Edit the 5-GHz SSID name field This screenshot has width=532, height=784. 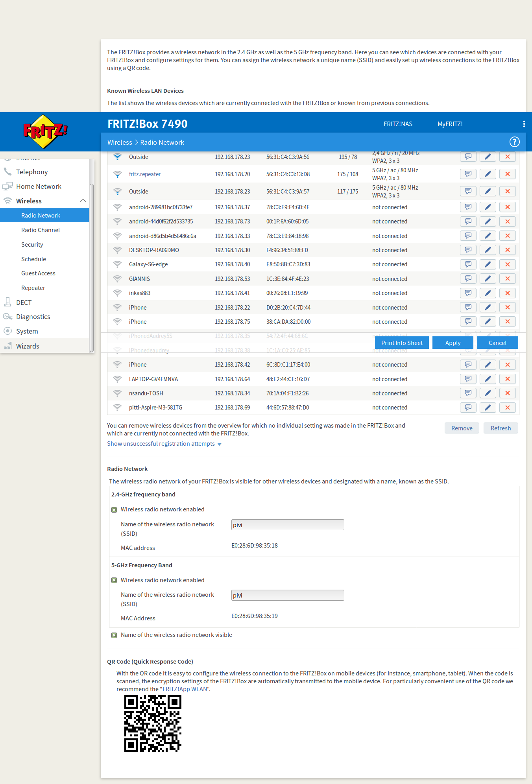(x=288, y=595)
